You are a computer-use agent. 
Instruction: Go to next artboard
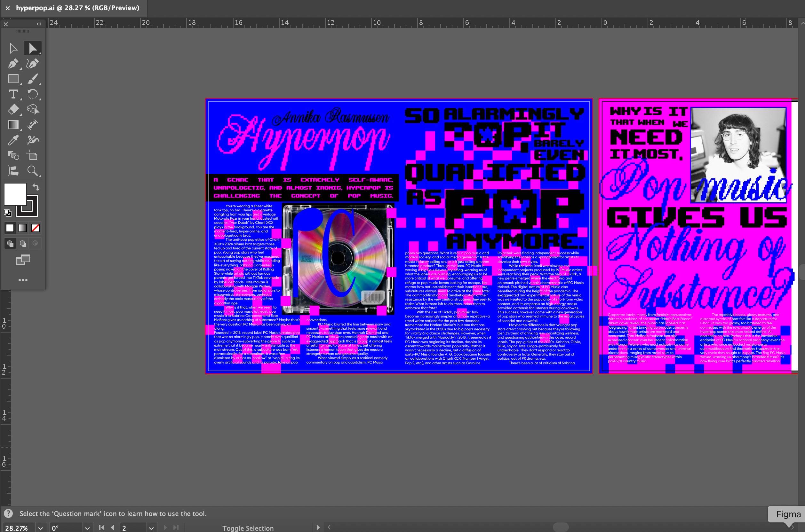(x=165, y=528)
